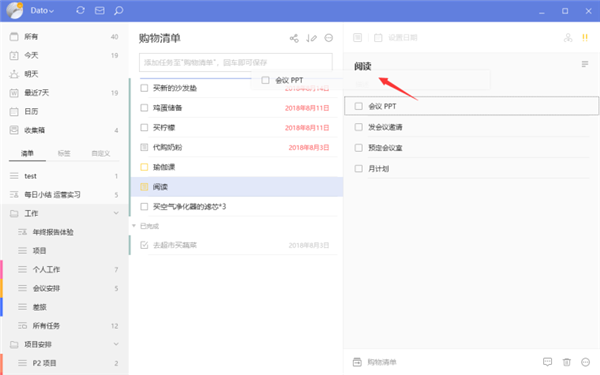
Task: Open the task more options icon at bottom
Action: (585, 362)
